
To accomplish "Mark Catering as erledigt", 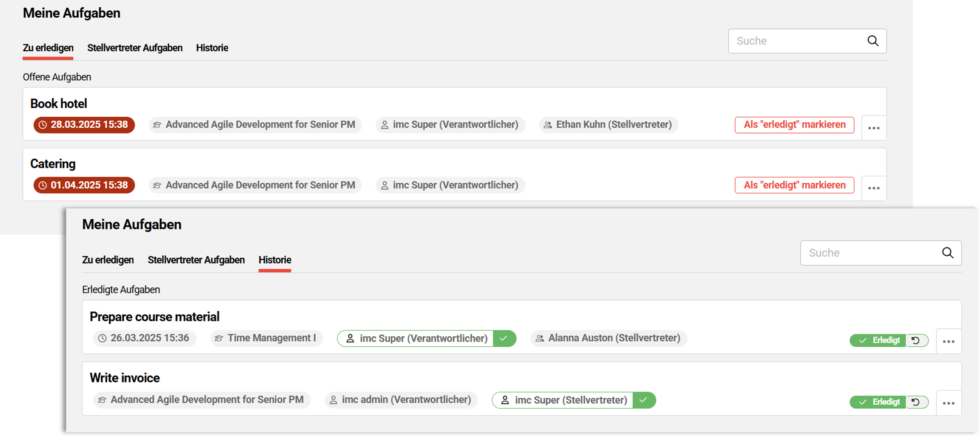I will (x=794, y=185).
